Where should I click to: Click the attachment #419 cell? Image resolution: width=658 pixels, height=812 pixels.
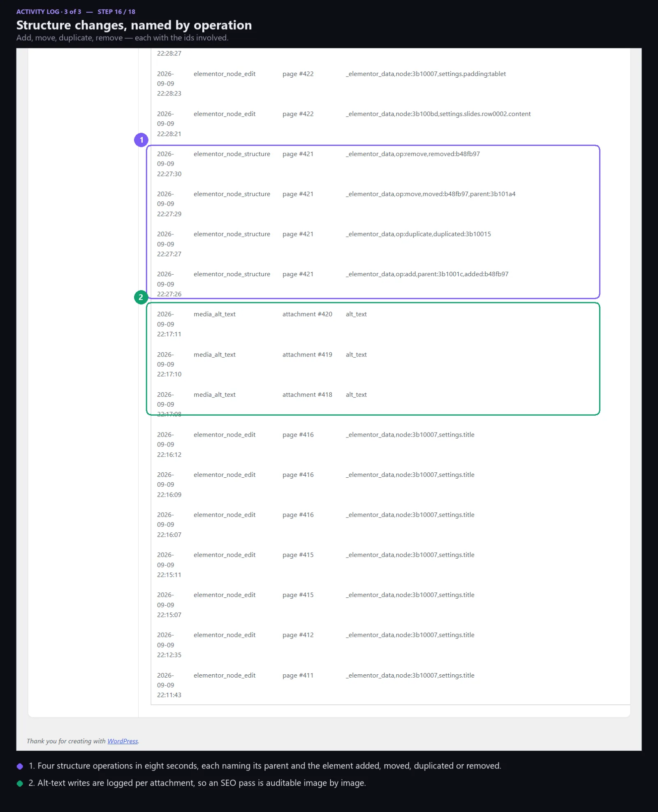coord(307,354)
